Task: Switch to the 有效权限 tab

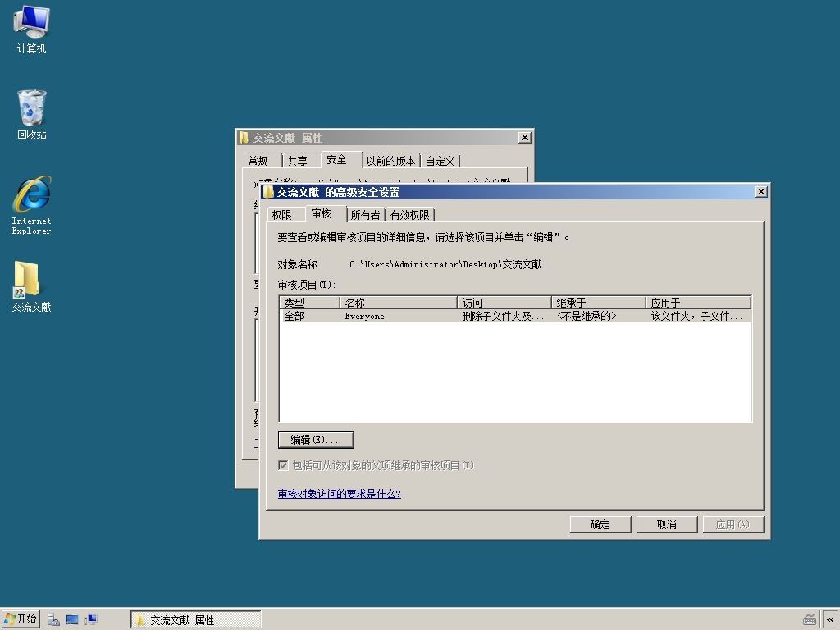Action: click(410, 215)
